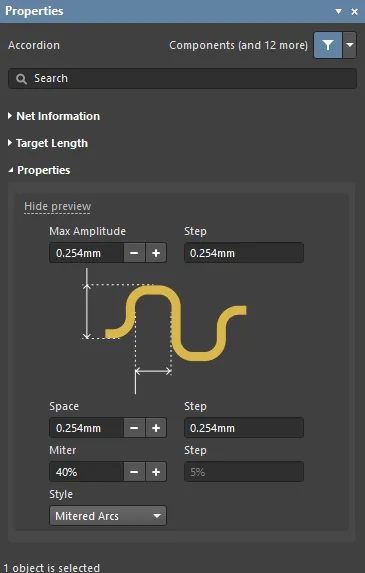Decrease Miter with minus button
365x573 pixels.
[134, 472]
